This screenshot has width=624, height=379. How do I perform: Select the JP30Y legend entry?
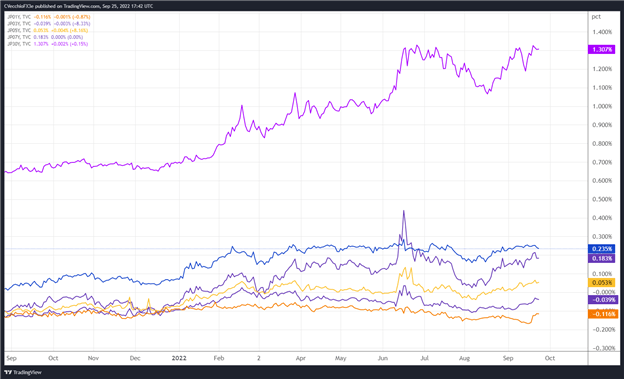(48, 44)
